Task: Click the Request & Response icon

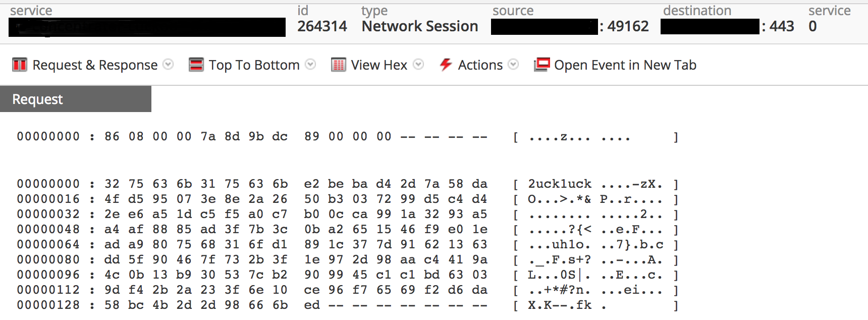Action: [x=19, y=65]
